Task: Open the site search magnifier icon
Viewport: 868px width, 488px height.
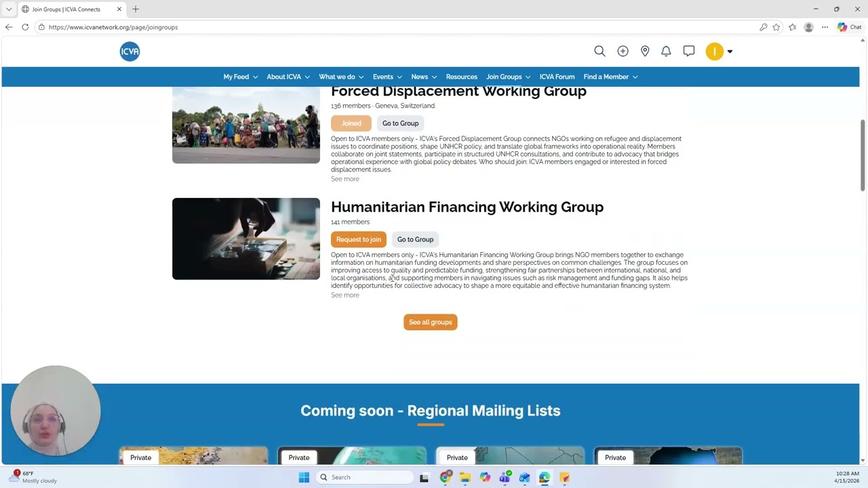Action: pyautogui.click(x=599, y=51)
